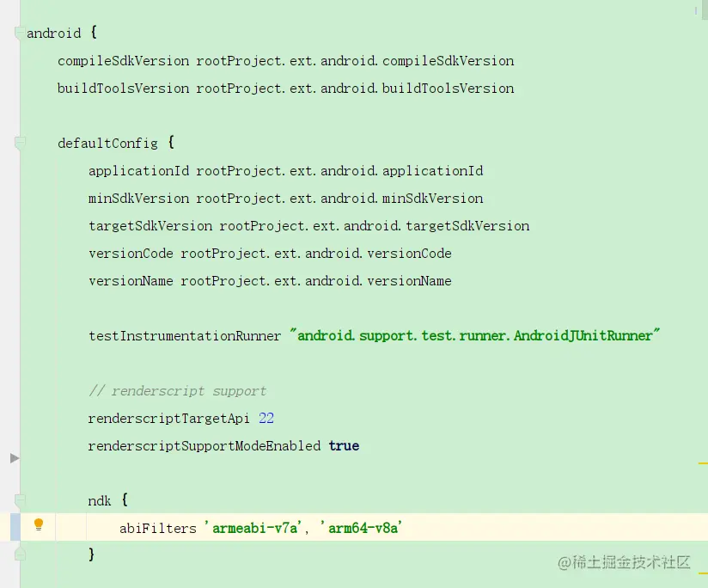Click the versionCode property name
The width and height of the screenshot is (708, 588).
coord(131,254)
